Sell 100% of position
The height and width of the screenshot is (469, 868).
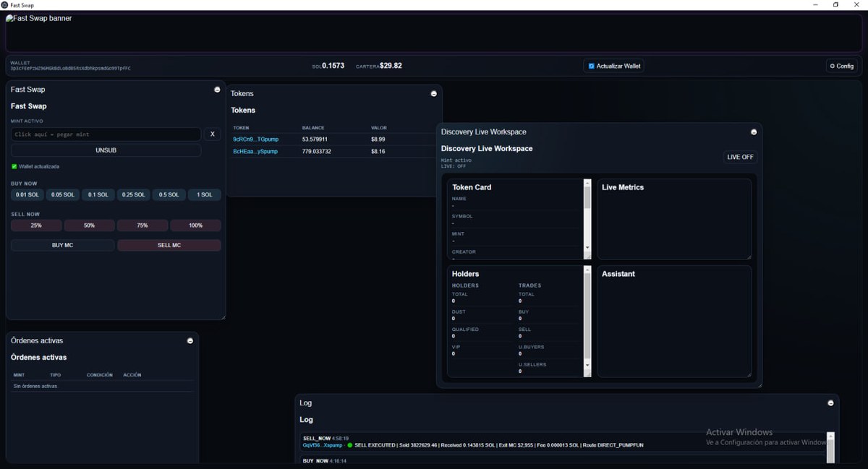pos(196,225)
